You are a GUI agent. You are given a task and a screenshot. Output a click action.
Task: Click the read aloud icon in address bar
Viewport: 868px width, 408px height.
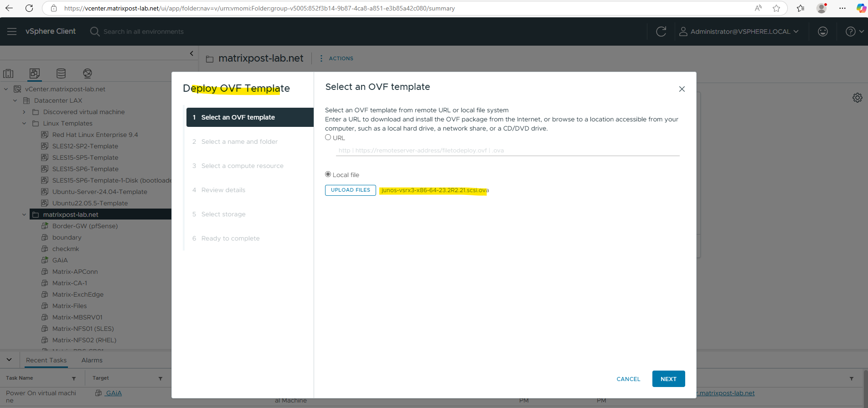[758, 8]
